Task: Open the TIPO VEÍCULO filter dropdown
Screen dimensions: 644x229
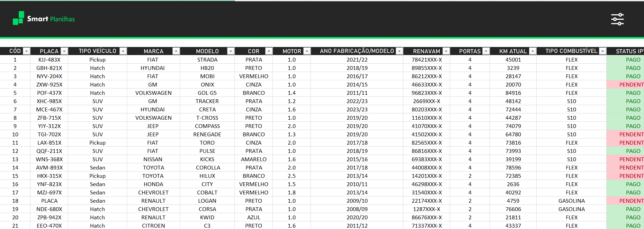Action: coord(123,51)
